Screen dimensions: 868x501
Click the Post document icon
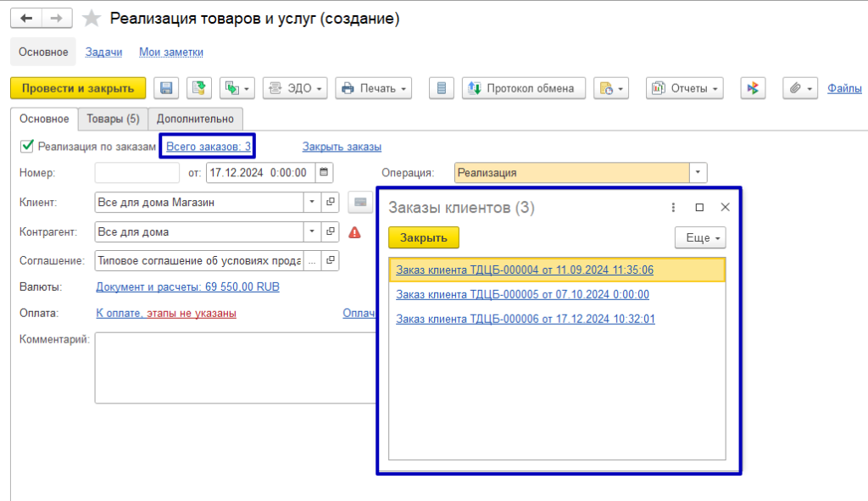point(198,88)
